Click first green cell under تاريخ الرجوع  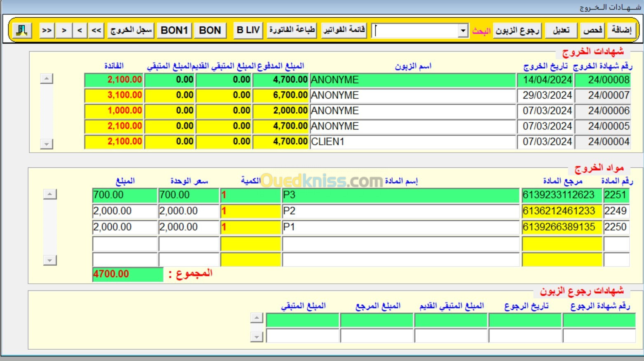coord(525,320)
